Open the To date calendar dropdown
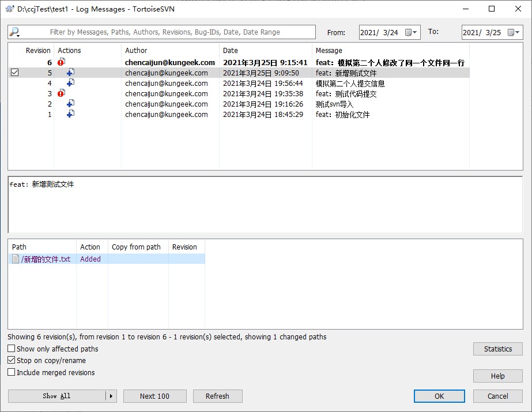 (x=514, y=33)
